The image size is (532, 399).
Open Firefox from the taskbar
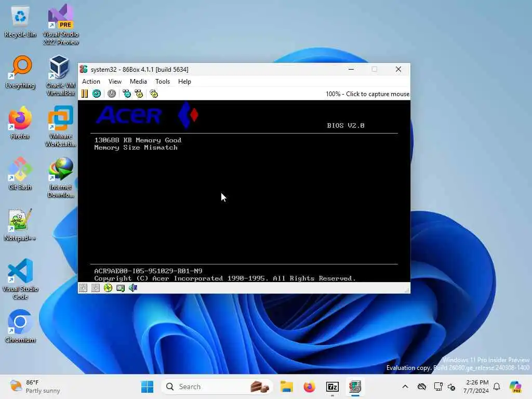(x=309, y=387)
